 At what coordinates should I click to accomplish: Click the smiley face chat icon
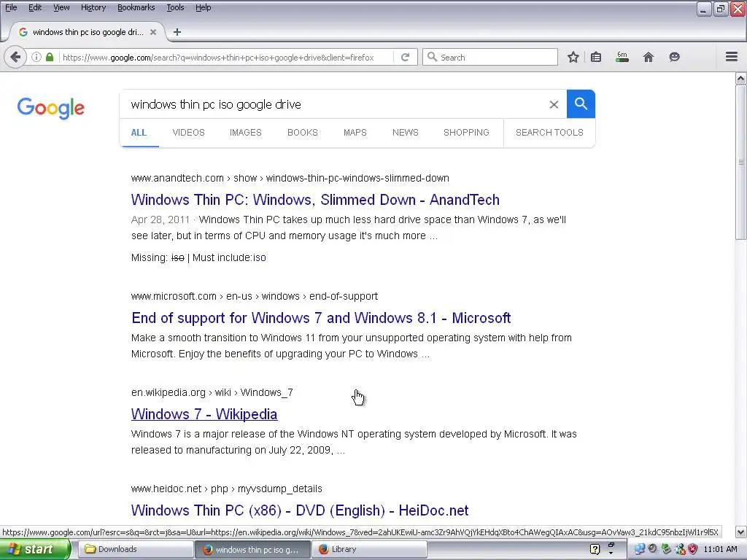pyautogui.click(x=674, y=57)
